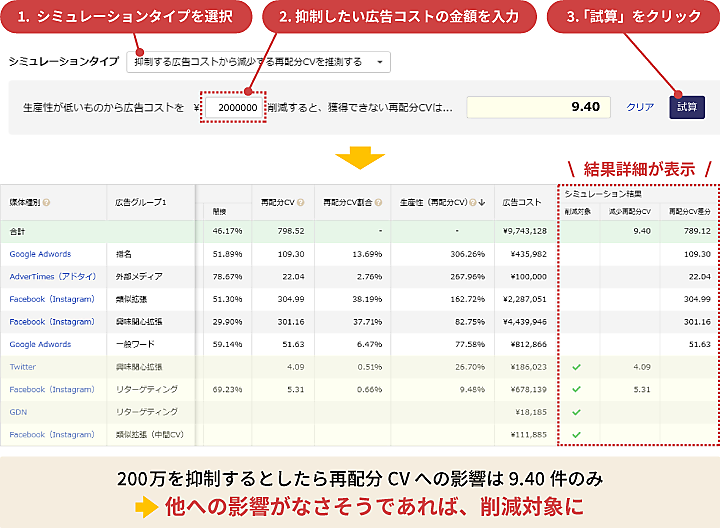Screen dimensions: 720x528
Task: Click green checkmark in the GDN row
Action: click(x=576, y=412)
